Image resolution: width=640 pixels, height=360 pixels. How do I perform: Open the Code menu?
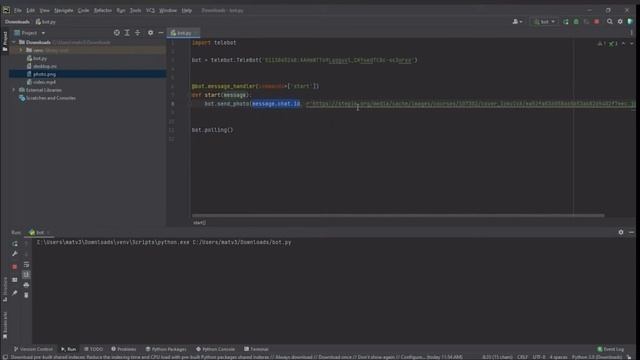point(83,10)
